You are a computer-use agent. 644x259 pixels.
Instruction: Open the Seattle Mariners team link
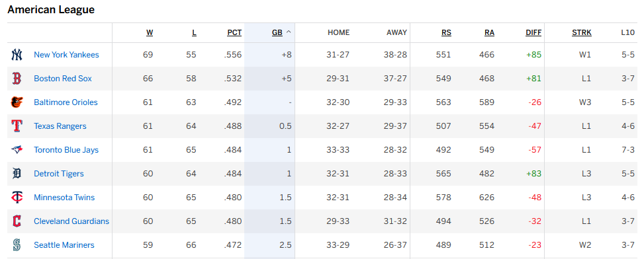64,244
